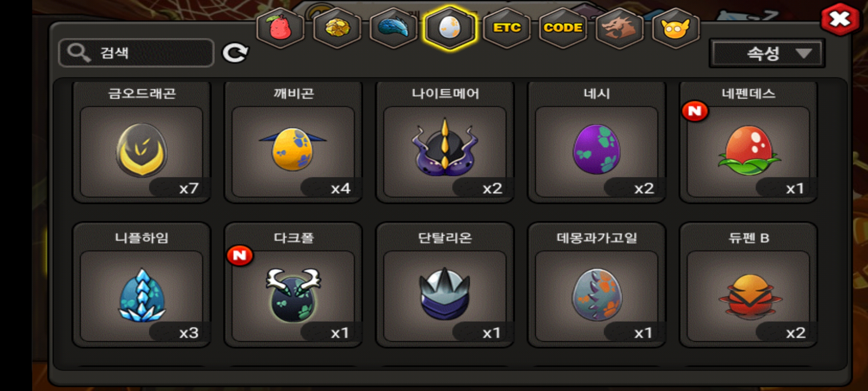Select the spotted egg category tab

[x=450, y=28]
